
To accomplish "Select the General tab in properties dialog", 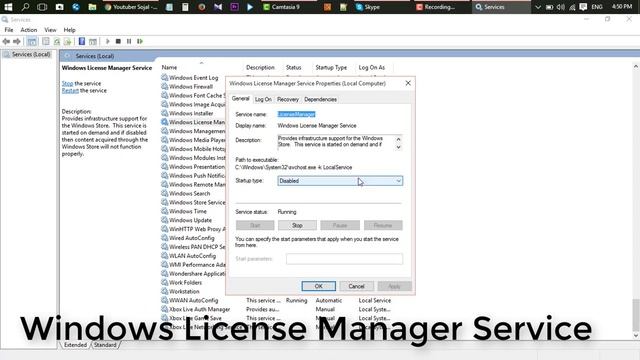I will pyautogui.click(x=240, y=98).
